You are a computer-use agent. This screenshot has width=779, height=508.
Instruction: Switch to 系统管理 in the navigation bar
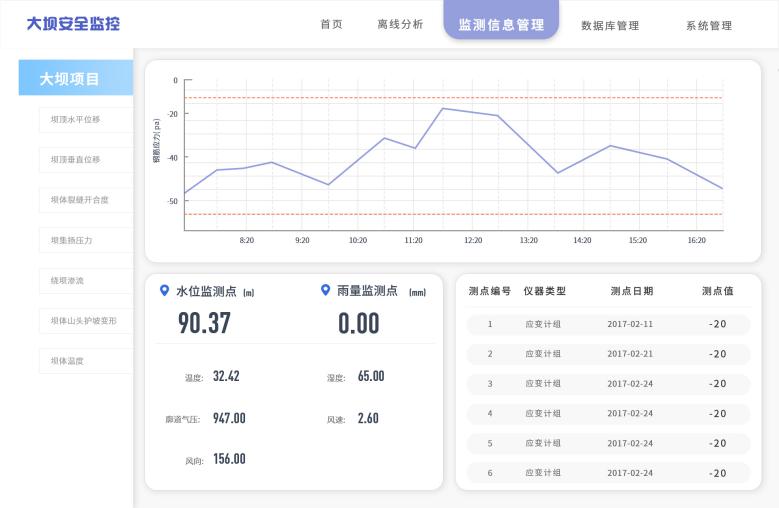coord(709,26)
